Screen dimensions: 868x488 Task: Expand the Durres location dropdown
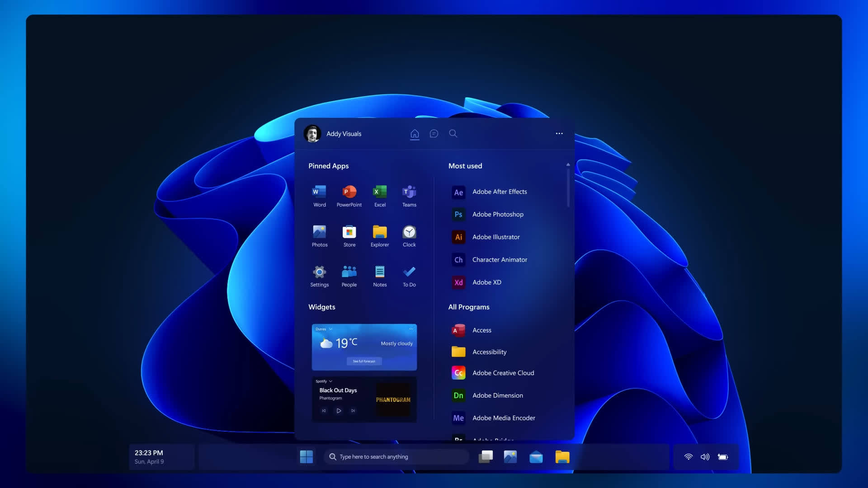click(x=330, y=329)
